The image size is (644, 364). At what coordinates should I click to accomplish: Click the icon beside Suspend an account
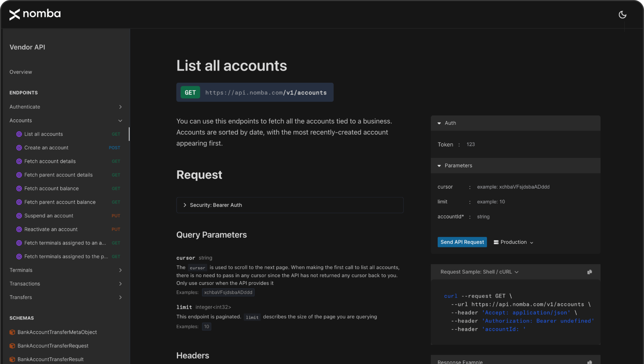[19, 216]
